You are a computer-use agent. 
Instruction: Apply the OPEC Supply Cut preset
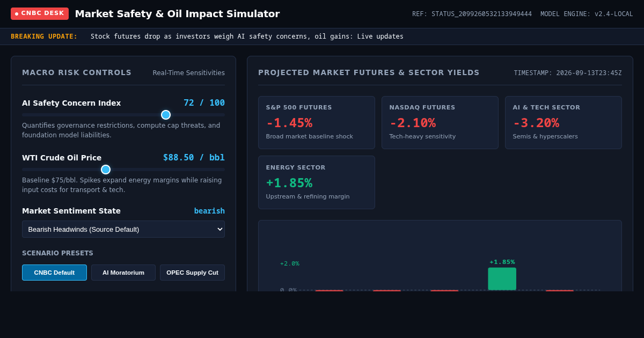(192, 273)
